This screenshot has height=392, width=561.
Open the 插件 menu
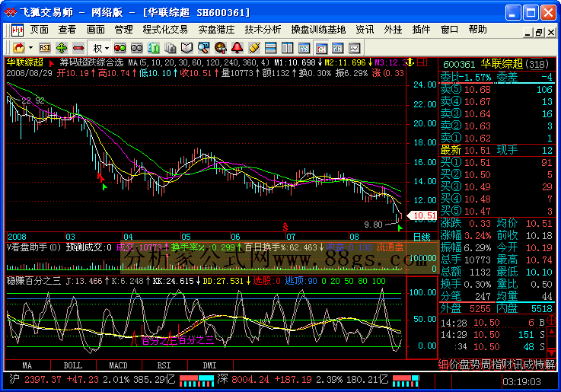[421, 30]
